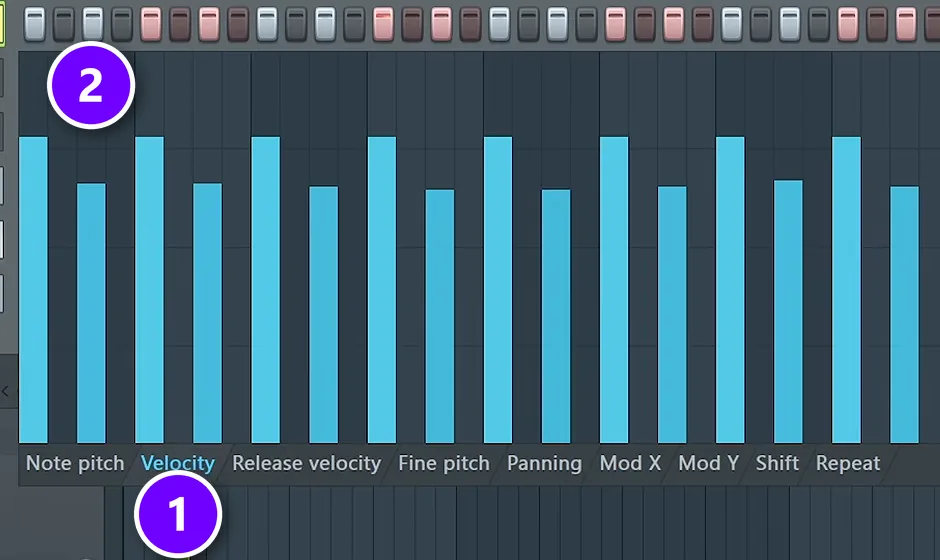Toggle step 26 in the step sequencer

pos(761,25)
